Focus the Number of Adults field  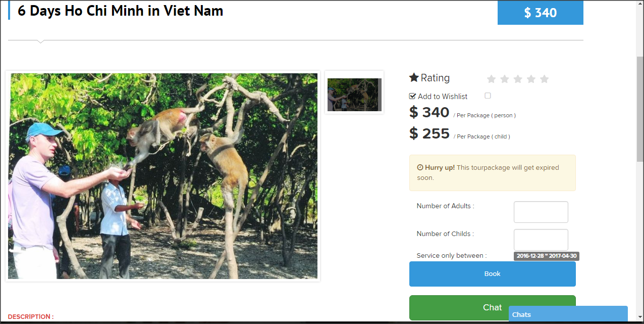coord(541,212)
